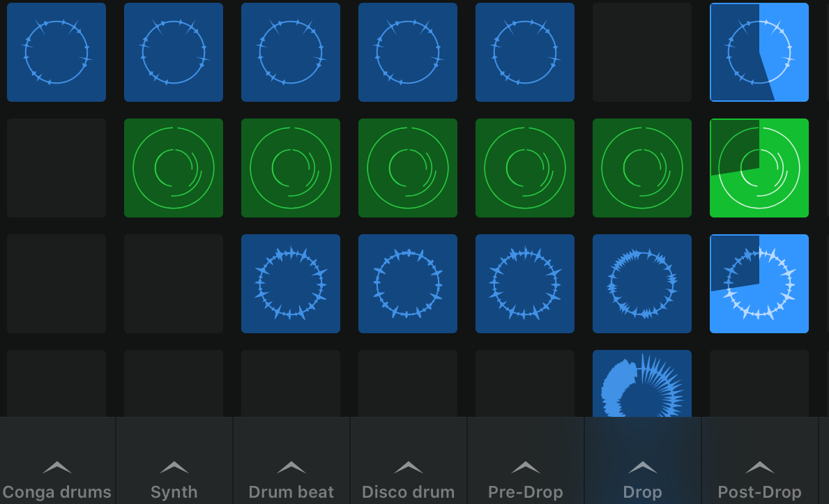The image size is (829, 504).
Task: Launch the green loop in Pre-Drop column
Action: pos(525,168)
